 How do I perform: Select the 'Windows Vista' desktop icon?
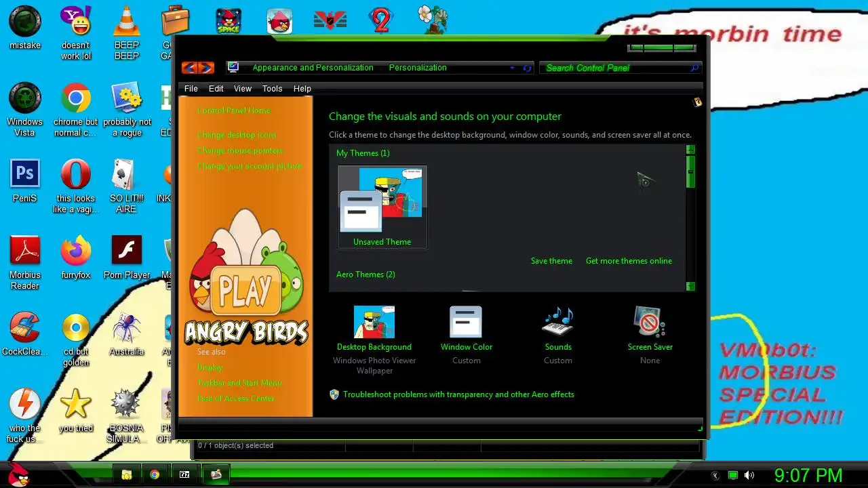coord(24,109)
